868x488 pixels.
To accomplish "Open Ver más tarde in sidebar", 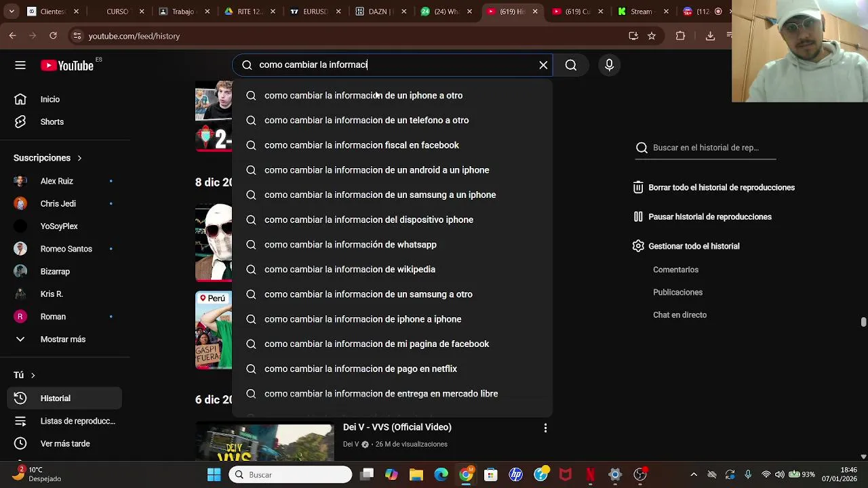I will [x=65, y=444].
